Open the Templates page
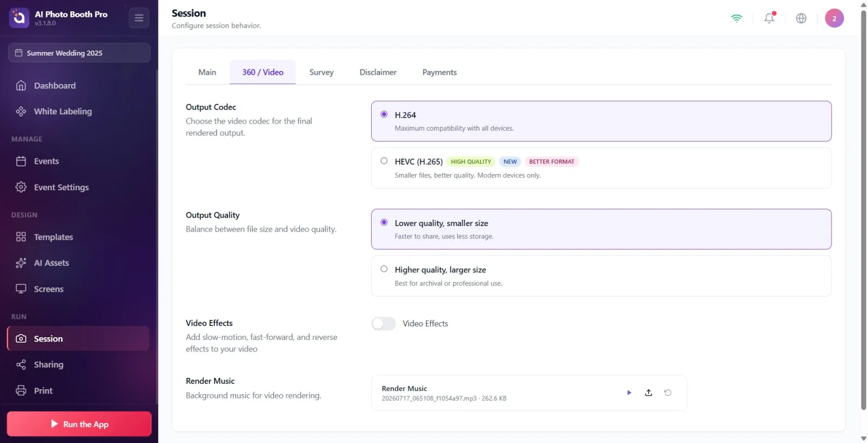 [79, 237]
